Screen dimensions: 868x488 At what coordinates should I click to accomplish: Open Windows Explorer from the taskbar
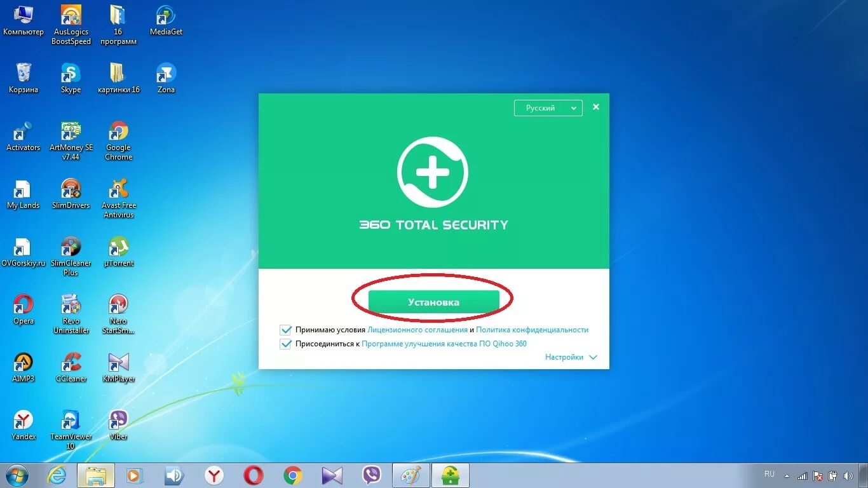(x=96, y=475)
